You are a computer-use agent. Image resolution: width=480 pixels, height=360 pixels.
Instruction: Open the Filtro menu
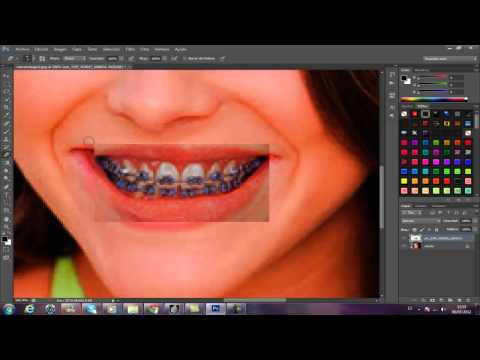tap(130, 49)
